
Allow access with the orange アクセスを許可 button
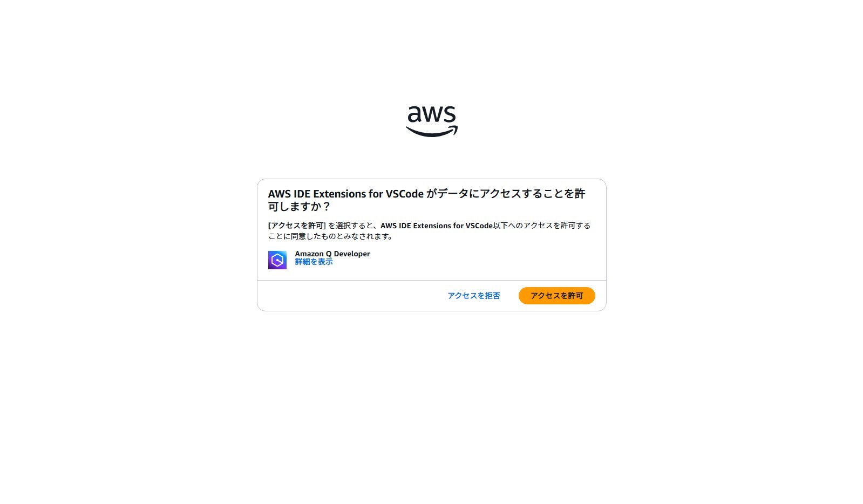(x=556, y=296)
